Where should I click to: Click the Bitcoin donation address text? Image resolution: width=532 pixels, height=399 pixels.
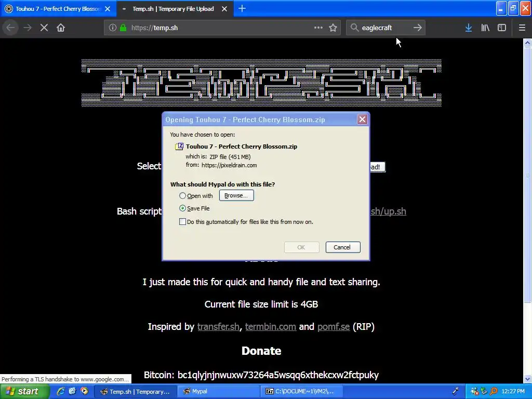pyautogui.click(x=278, y=375)
